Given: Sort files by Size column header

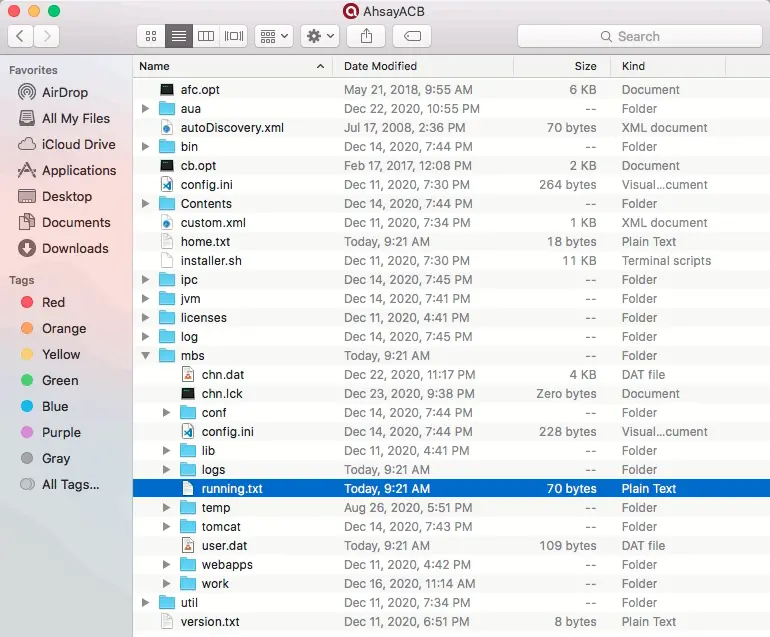Looking at the screenshot, I should click(x=585, y=66).
